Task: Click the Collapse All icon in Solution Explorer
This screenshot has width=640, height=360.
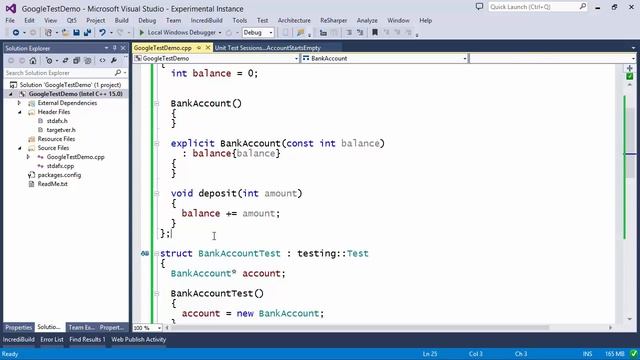Action: [x=76, y=60]
